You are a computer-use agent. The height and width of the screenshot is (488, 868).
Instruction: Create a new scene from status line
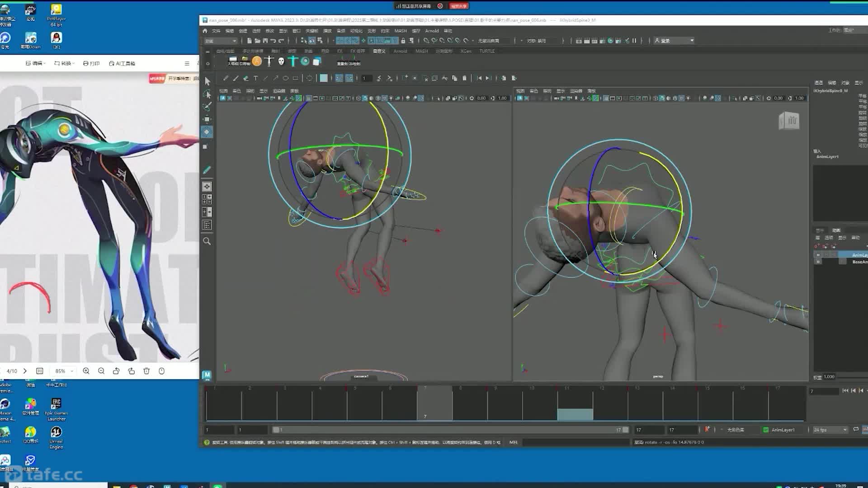(x=249, y=41)
